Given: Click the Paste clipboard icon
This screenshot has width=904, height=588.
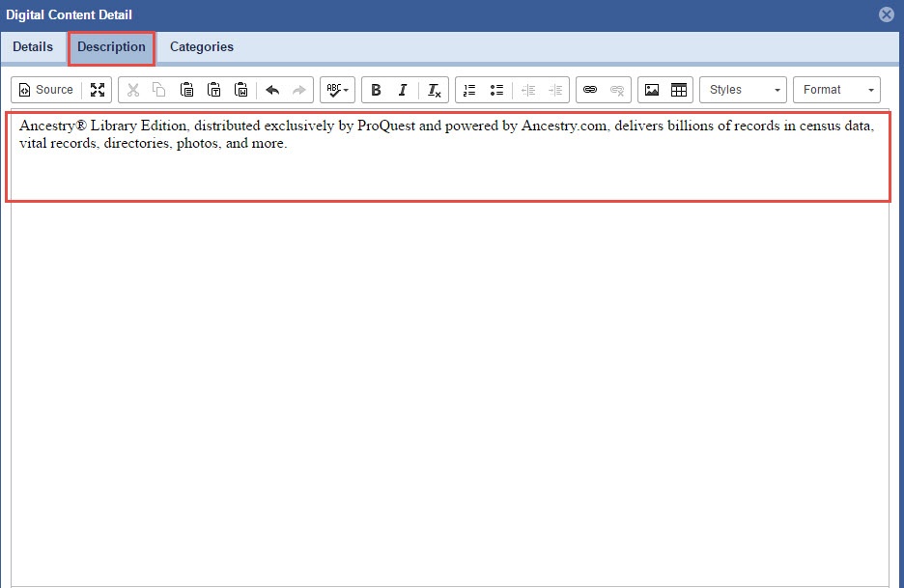Looking at the screenshot, I should click(186, 90).
